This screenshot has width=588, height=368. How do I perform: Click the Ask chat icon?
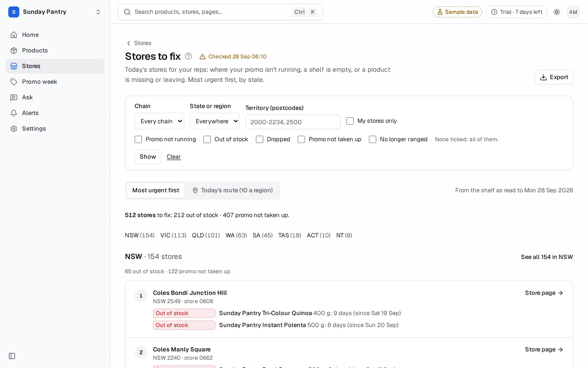click(14, 97)
